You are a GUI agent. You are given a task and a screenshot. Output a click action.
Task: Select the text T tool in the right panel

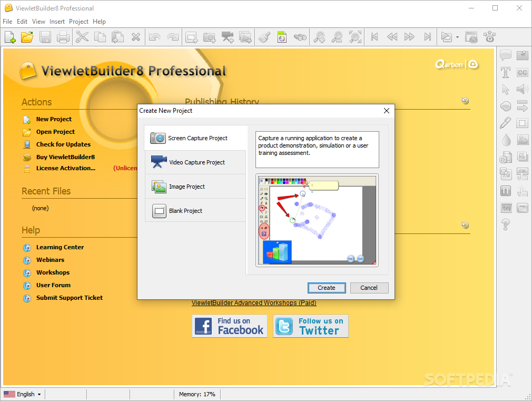(506, 72)
